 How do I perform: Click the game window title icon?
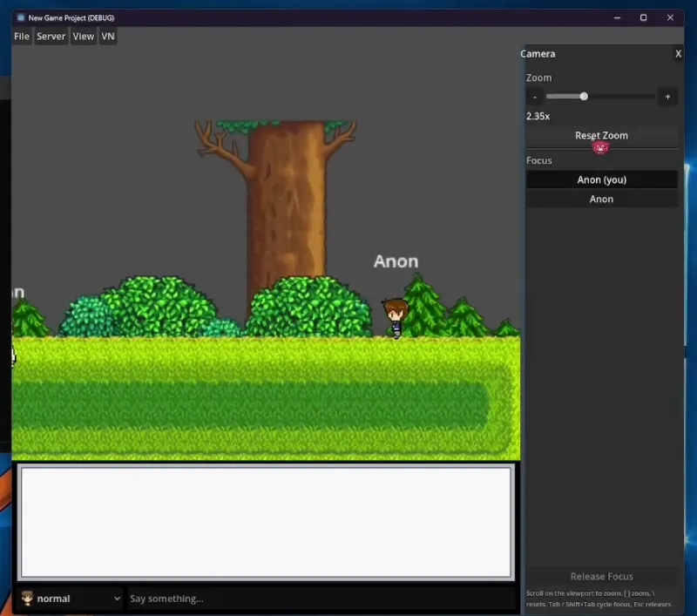pos(20,17)
